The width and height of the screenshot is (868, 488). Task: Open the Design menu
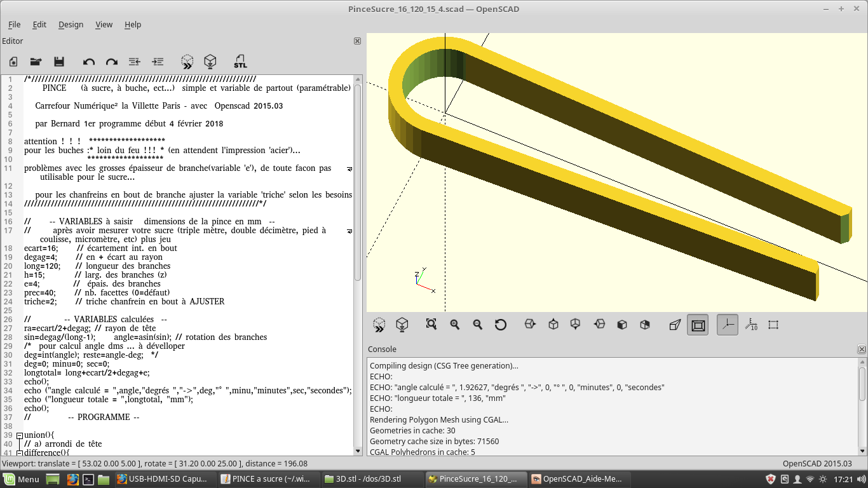click(71, 24)
